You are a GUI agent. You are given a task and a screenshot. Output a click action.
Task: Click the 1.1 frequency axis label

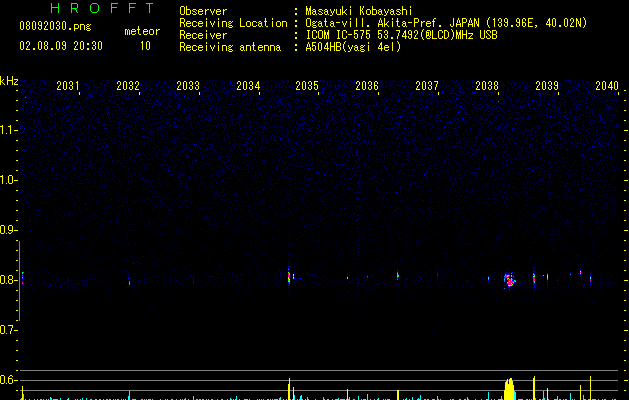coord(8,130)
